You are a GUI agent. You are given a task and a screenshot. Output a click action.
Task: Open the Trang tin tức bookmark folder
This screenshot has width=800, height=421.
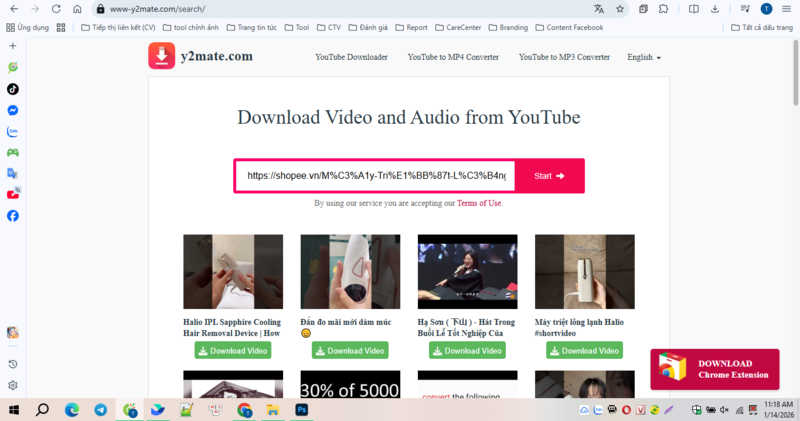click(x=252, y=28)
